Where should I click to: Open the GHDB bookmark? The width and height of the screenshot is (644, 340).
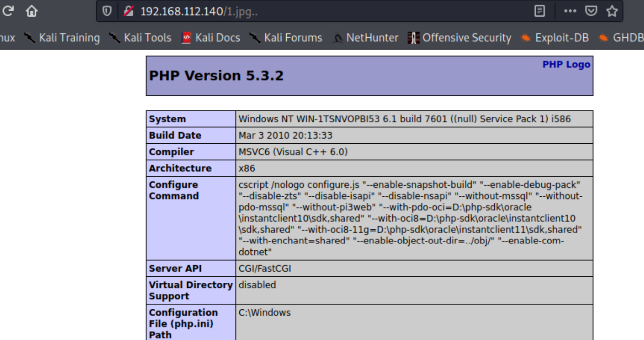(621, 38)
